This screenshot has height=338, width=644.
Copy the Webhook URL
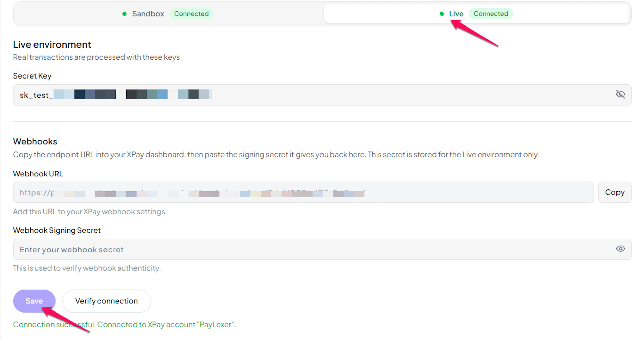pos(615,192)
